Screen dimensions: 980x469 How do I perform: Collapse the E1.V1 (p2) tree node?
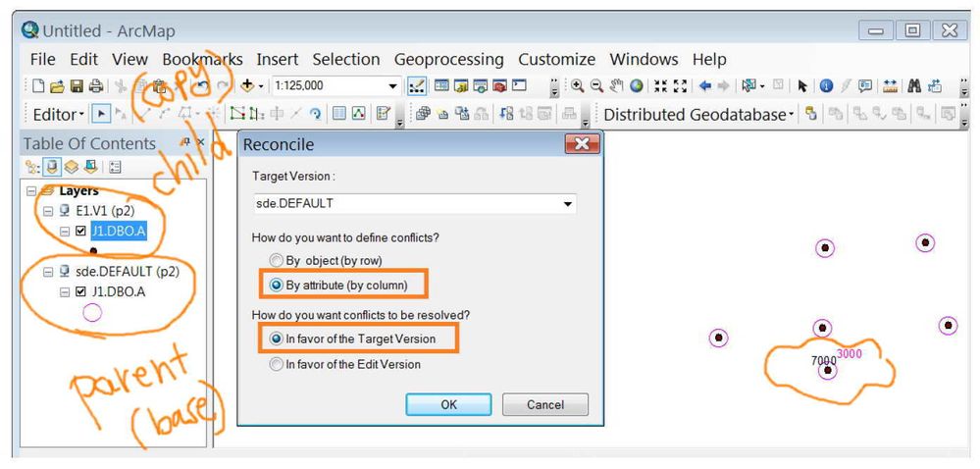(x=46, y=211)
